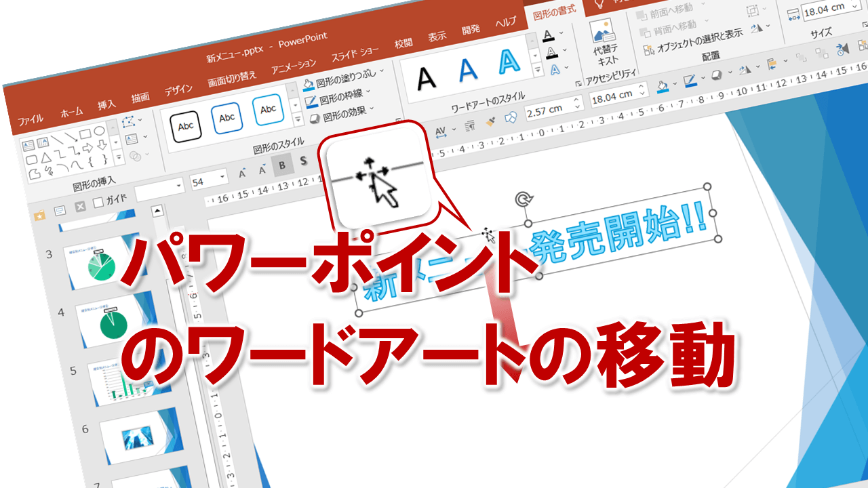
Task: Open text fill color dropdown arrow
Action: 562,33
